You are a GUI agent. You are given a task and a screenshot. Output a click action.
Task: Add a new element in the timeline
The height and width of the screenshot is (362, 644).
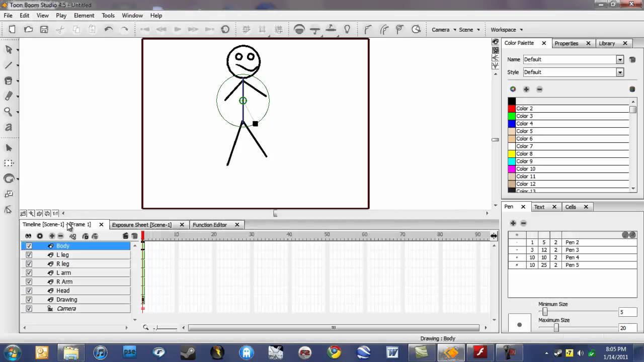[x=52, y=236]
